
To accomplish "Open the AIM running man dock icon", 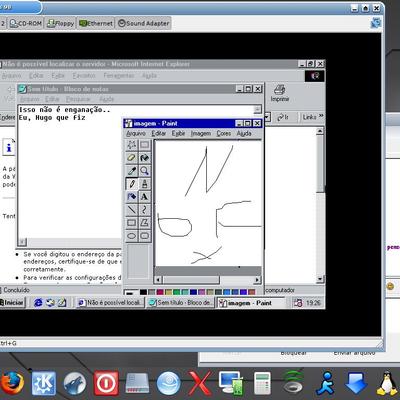I will tap(325, 383).
